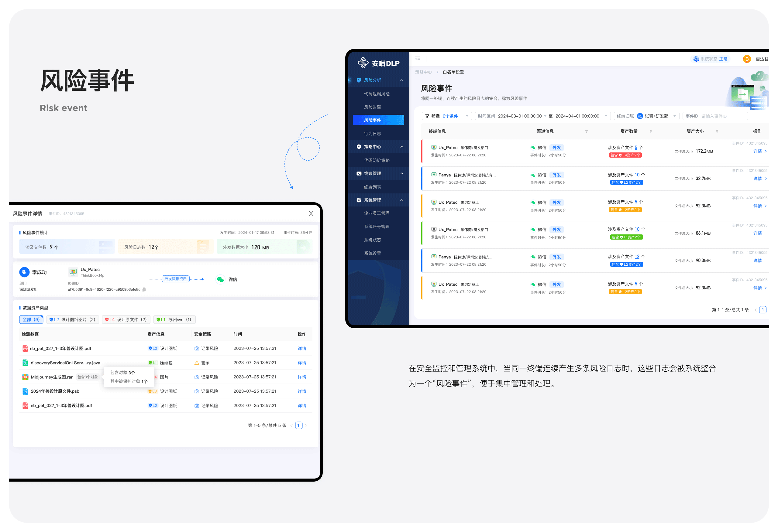
Task: Click the terminal icon beside 终端管理
Action: click(x=359, y=173)
